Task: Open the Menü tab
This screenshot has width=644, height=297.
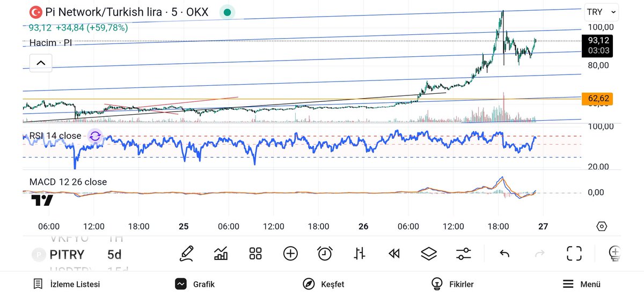Action: click(582, 284)
